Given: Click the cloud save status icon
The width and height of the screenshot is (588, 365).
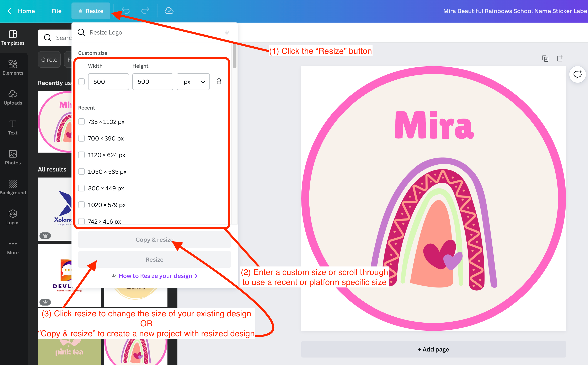Looking at the screenshot, I should point(169,11).
